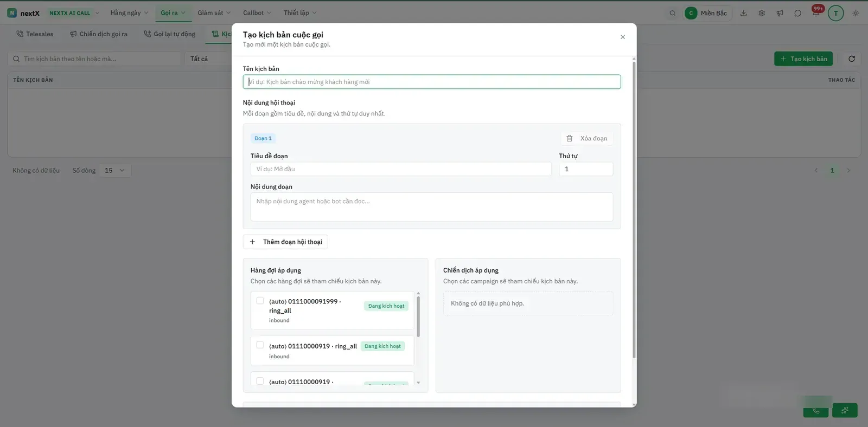Click the megaphone announcements icon
Image resolution: width=868 pixels, height=427 pixels.
pyautogui.click(x=780, y=13)
